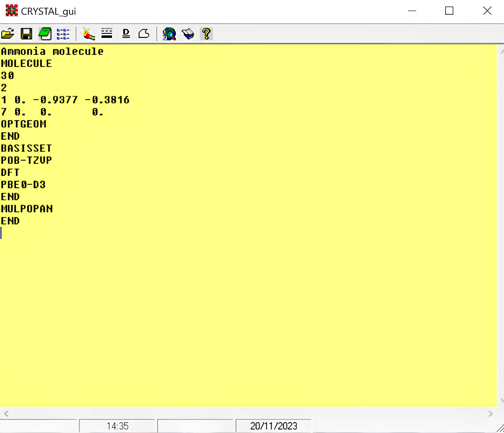
Task: Open the blue options list icon
Action: (63, 34)
